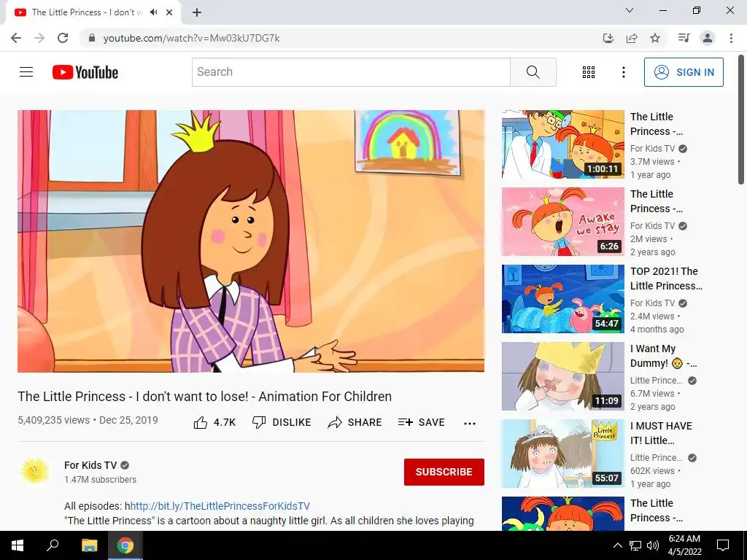Open more actions ellipsis below video
The width and height of the screenshot is (747, 560).
coord(470,424)
